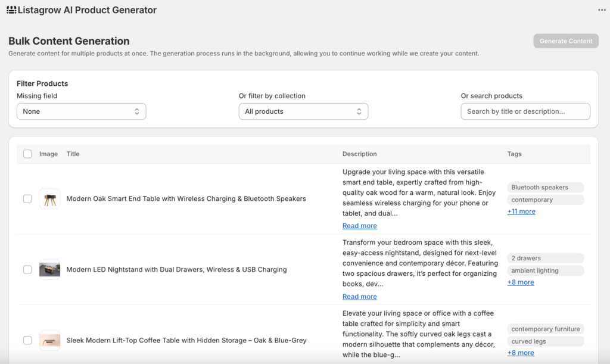Click the Listagrow app logo icon
Image resolution: width=610 pixels, height=364 pixels.
(x=11, y=10)
